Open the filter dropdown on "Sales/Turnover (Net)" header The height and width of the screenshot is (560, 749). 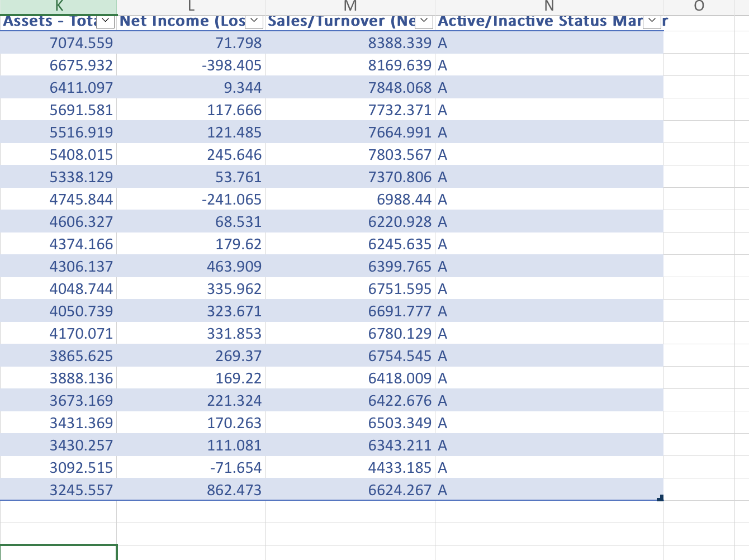(425, 21)
